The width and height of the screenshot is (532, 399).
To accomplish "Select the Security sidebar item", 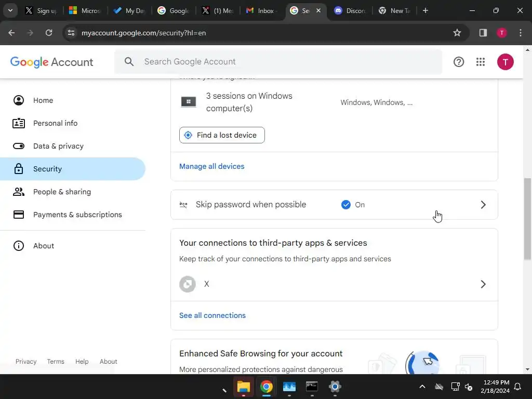I will (x=73, y=169).
